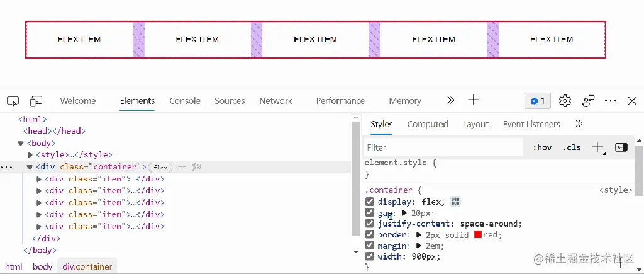Toggle the margin declaration checkbox

[x=370, y=246]
